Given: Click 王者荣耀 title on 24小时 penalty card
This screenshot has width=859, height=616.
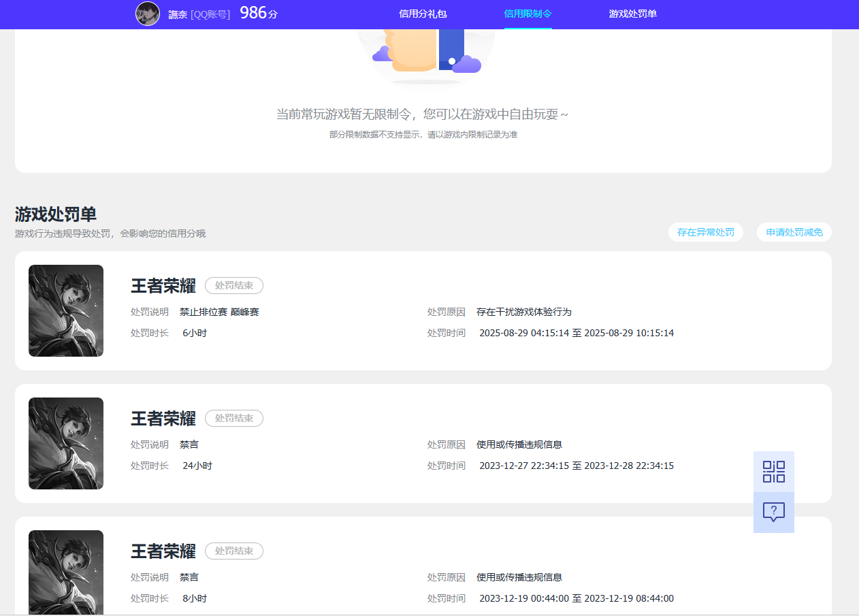Looking at the screenshot, I should point(163,419).
